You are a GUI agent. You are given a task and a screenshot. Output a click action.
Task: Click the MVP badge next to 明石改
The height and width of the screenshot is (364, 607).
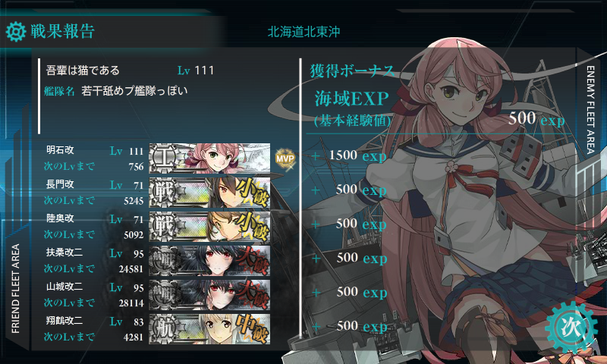285,158
